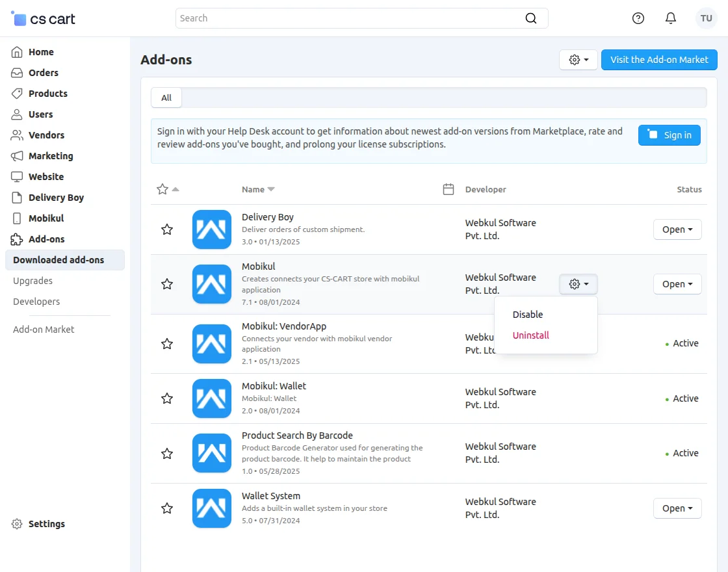The height and width of the screenshot is (572, 728).
Task: Click the Delivery Boy add-on logo
Action: coord(212,229)
